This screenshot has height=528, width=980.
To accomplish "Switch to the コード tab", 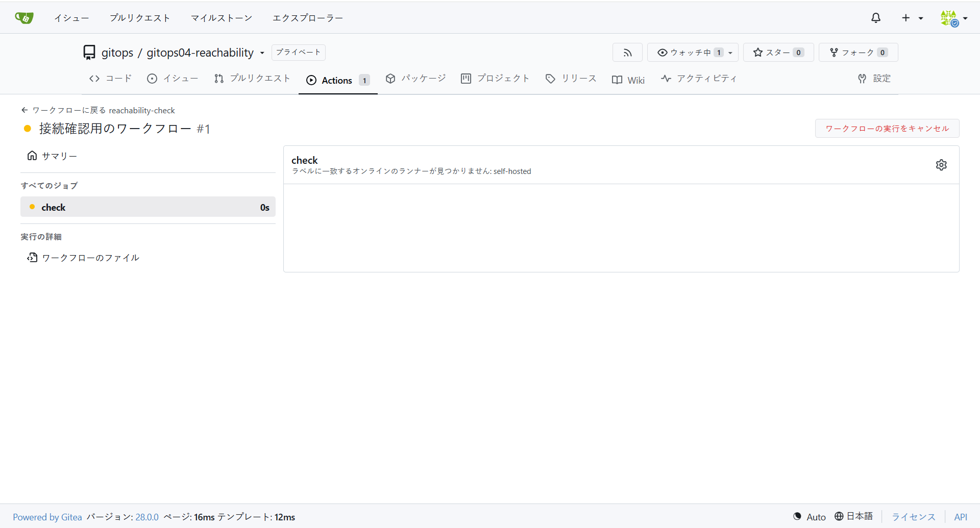I will point(110,79).
